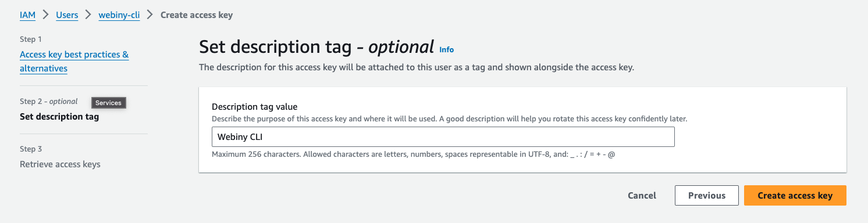Click the Step 3 label in sidebar
This screenshot has width=868, height=223.
(x=31, y=149)
